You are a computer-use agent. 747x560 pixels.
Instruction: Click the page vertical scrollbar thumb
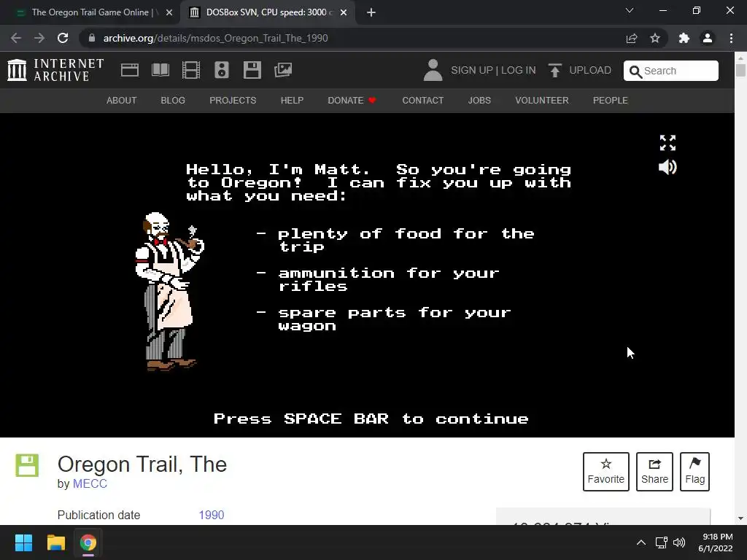coord(740,70)
